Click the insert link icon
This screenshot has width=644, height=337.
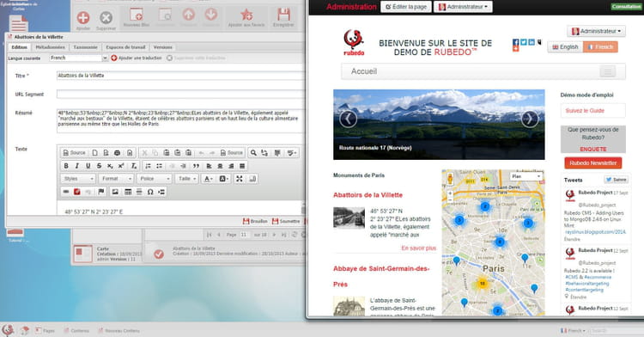66,192
